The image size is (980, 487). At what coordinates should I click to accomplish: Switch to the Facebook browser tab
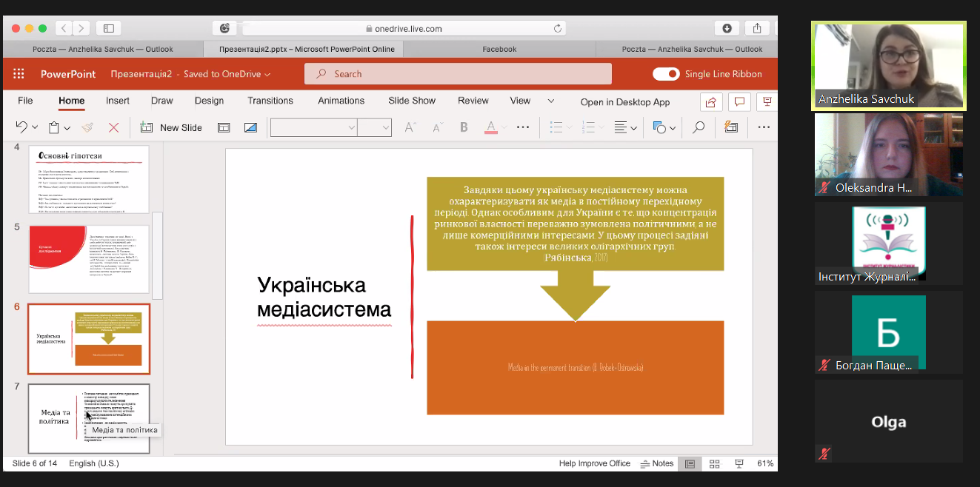tap(499, 49)
